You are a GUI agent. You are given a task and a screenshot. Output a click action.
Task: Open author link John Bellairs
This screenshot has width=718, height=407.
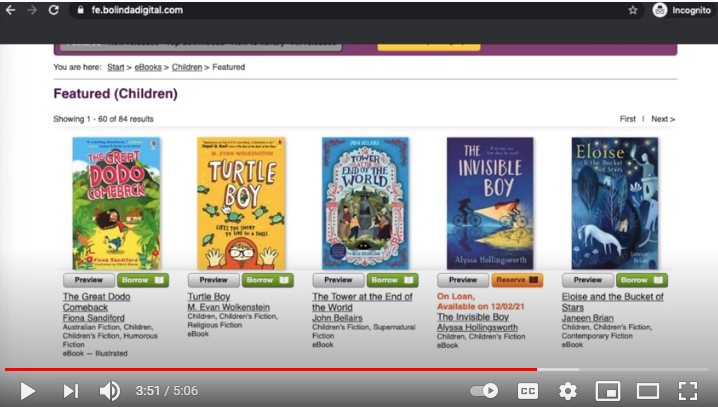(337, 318)
